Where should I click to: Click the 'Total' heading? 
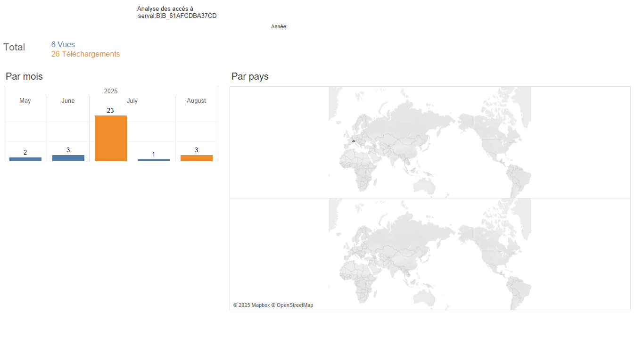click(x=14, y=47)
